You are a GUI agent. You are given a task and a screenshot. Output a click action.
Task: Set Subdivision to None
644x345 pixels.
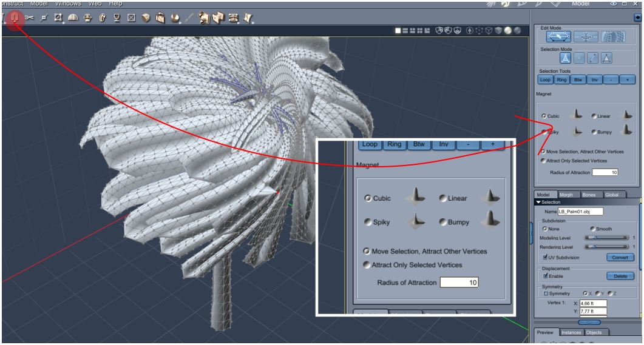544,229
